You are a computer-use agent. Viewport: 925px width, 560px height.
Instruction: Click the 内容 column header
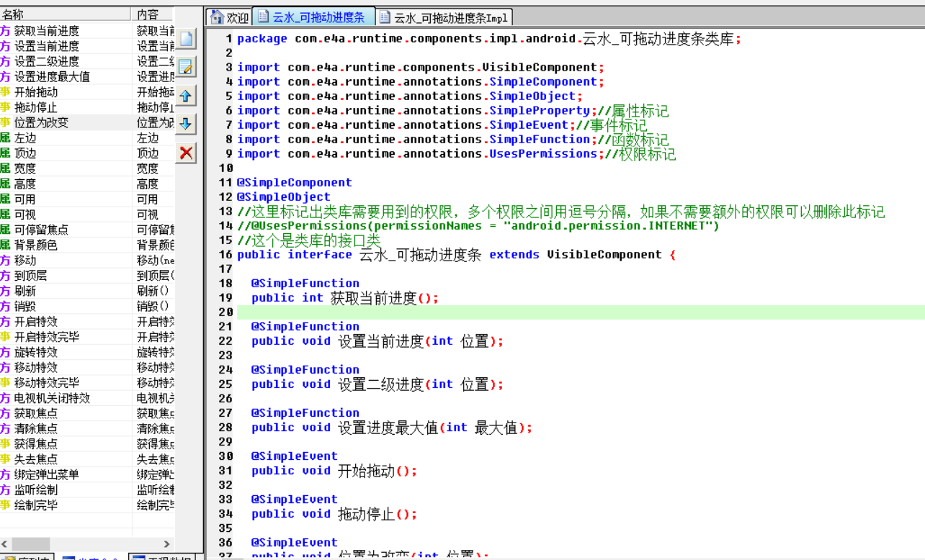click(153, 14)
